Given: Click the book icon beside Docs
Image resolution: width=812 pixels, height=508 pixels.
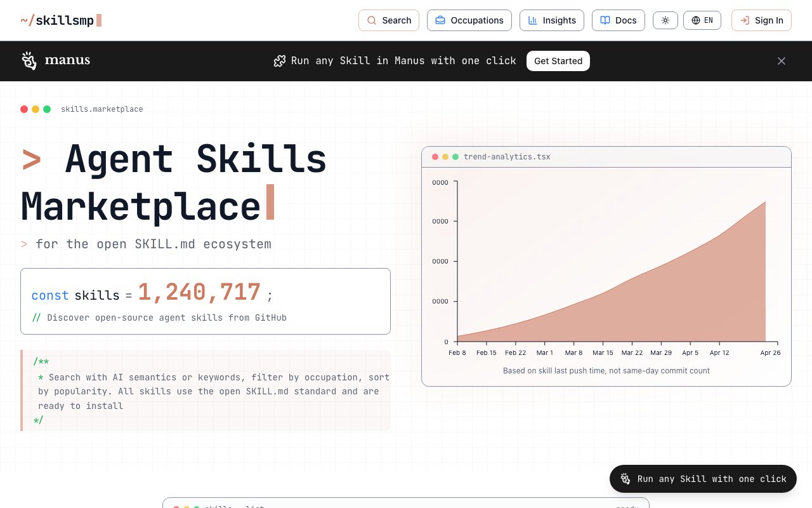Looking at the screenshot, I should [x=605, y=20].
